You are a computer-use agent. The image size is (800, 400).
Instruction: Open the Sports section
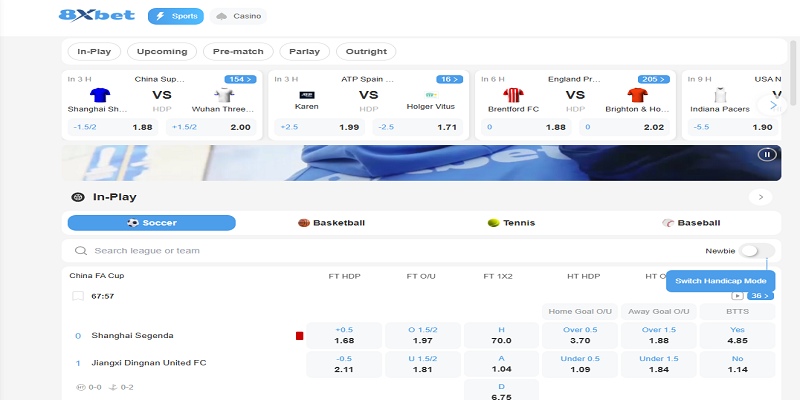[x=176, y=16]
